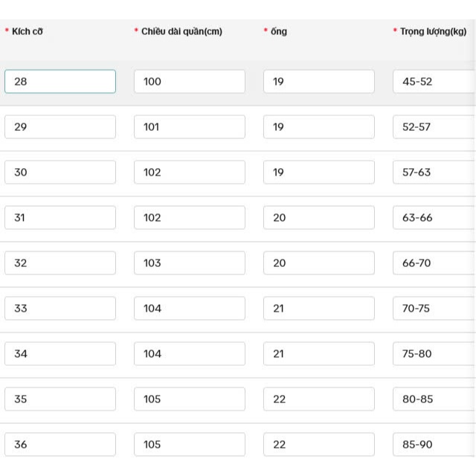The width and height of the screenshot is (476, 476).
Task: Focus pants length field in size 35 row
Action: pos(189,399)
